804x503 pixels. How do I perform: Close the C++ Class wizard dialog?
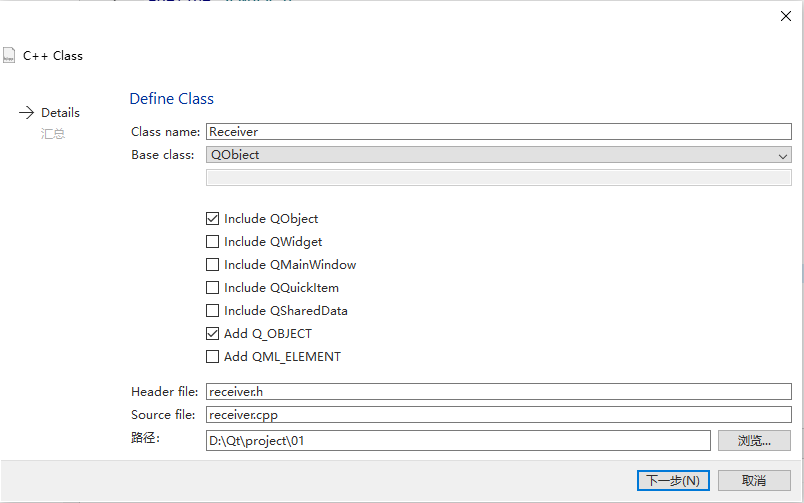pyautogui.click(x=786, y=16)
